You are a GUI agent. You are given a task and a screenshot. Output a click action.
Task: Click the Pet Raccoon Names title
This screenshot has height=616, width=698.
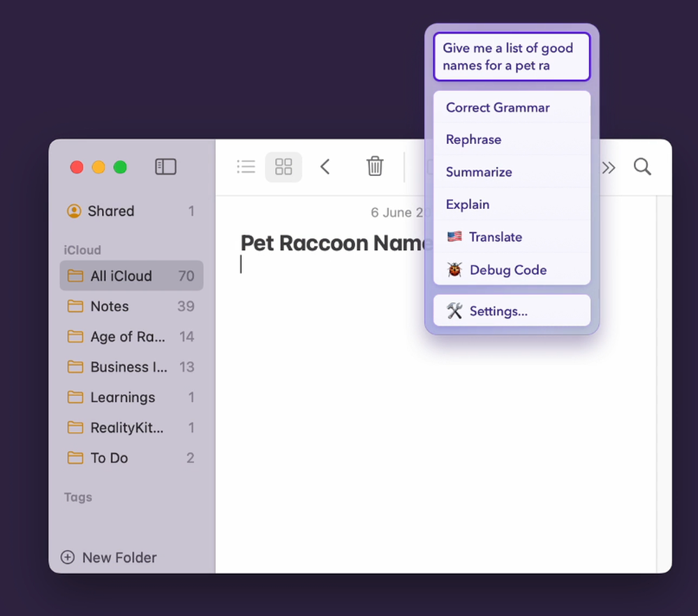click(336, 243)
